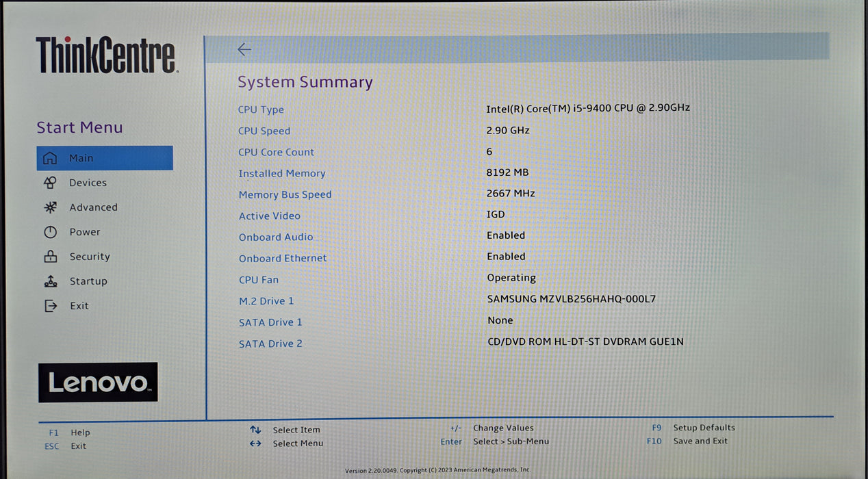868x479 pixels.
Task: Select the Onboard Audio label
Action: pyautogui.click(x=276, y=237)
